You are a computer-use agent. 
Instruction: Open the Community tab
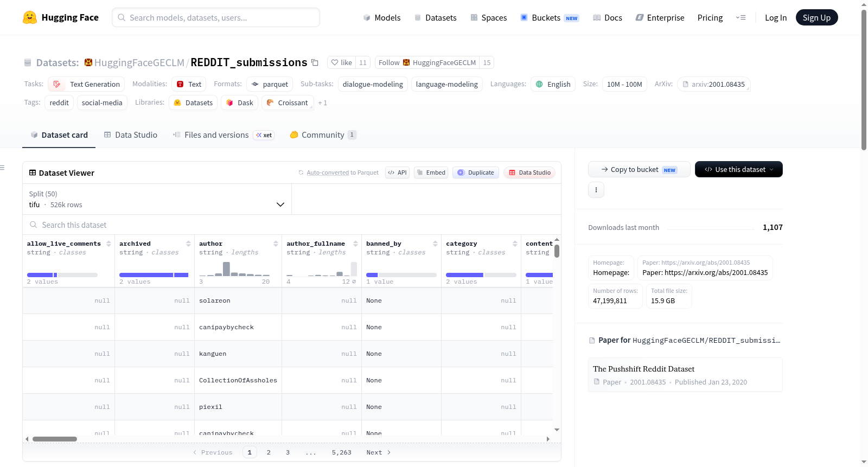(x=323, y=135)
